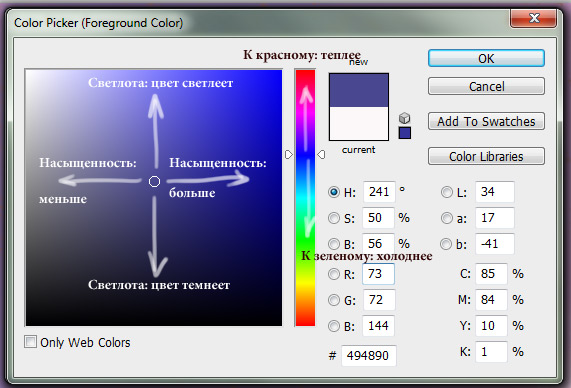Cancel the Color Picker dialog
The width and height of the screenshot is (571, 388).
click(x=486, y=86)
